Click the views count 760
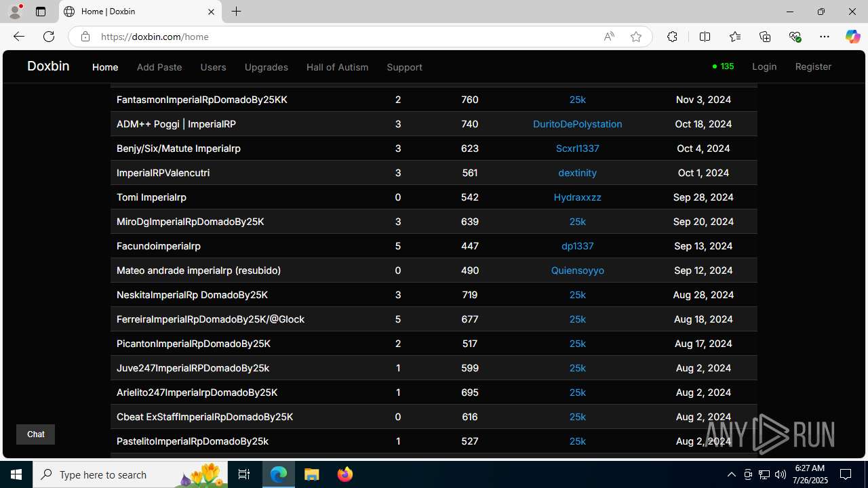This screenshot has height=488, width=868. click(469, 100)
